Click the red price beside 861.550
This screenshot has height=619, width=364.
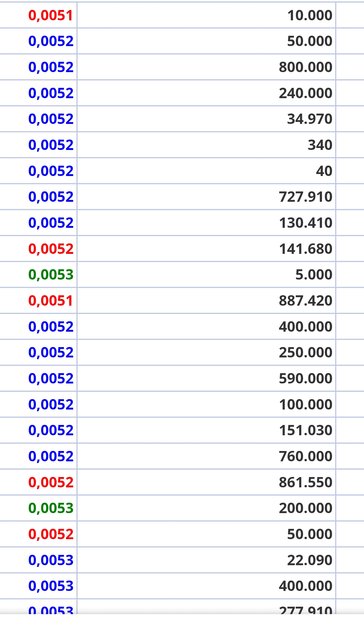(51, 482)
